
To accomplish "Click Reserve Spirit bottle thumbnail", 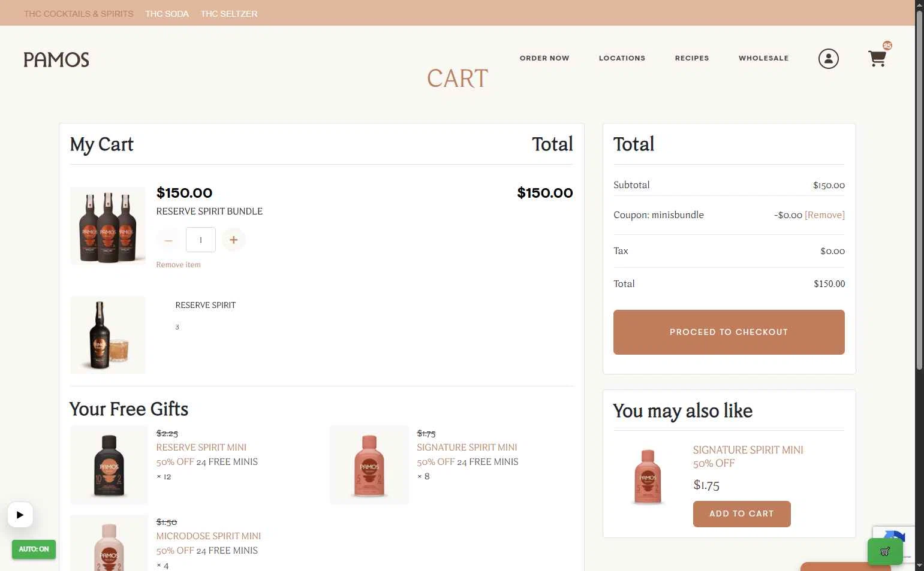I will coord(108,335).
